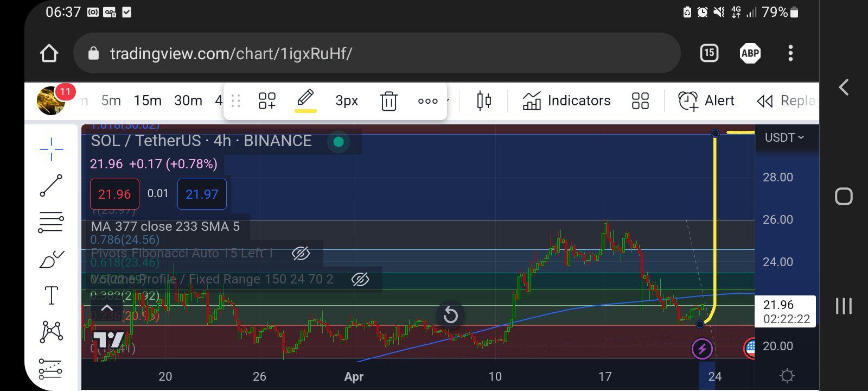Toggle visibility of Volume Profile Fixed Range
Screen dimensions: 868x391
click(x=360, y=280)
